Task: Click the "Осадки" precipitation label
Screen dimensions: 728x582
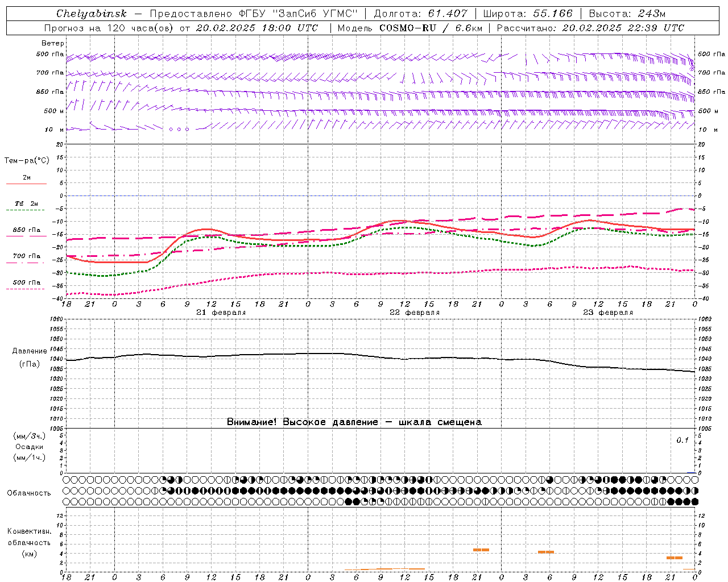Action: click(x=30, y=447)
